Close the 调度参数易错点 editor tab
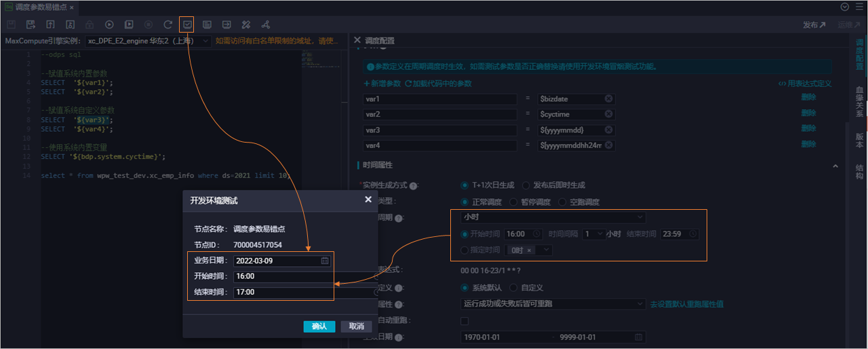 72,7
